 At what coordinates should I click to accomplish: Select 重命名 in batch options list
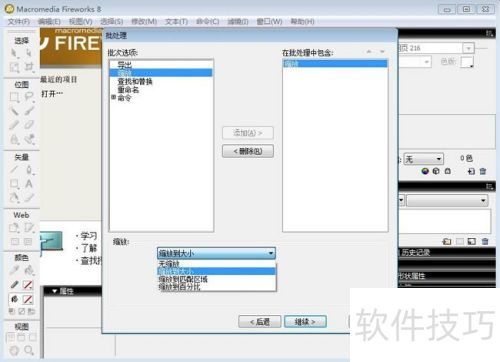click(128, 90)
